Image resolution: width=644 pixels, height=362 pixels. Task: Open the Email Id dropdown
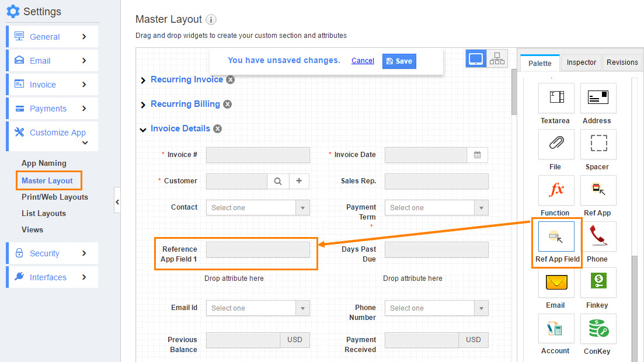coord(258,308)
